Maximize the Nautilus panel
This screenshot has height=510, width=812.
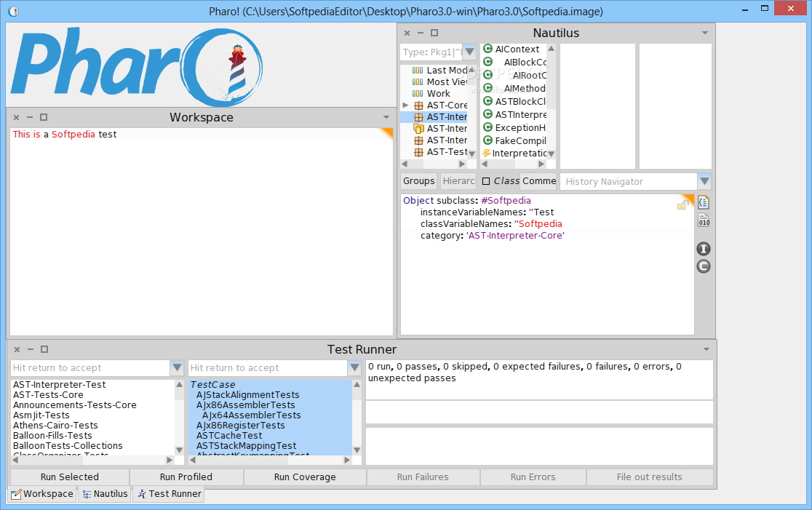pyautogui.click(x=434, y=33)
